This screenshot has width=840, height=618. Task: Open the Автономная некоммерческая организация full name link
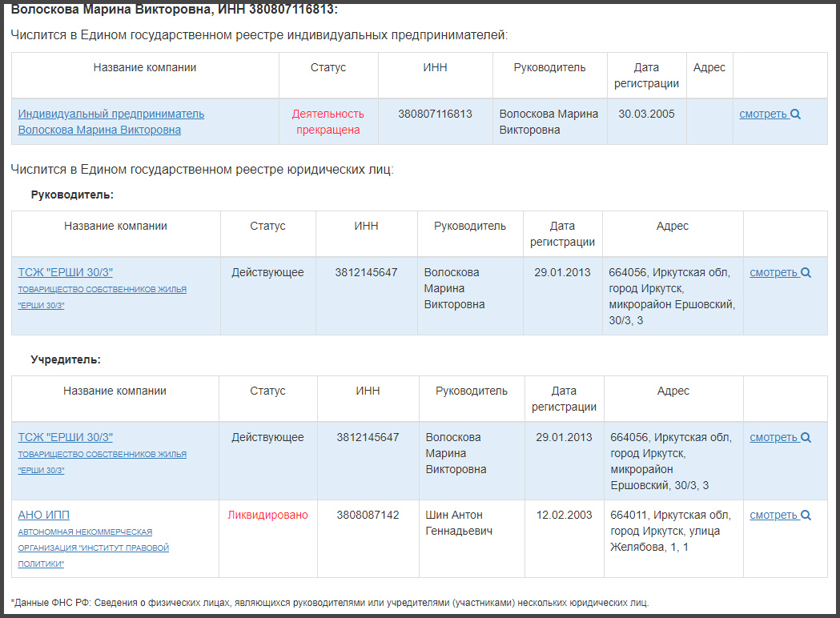pos(94,548)
